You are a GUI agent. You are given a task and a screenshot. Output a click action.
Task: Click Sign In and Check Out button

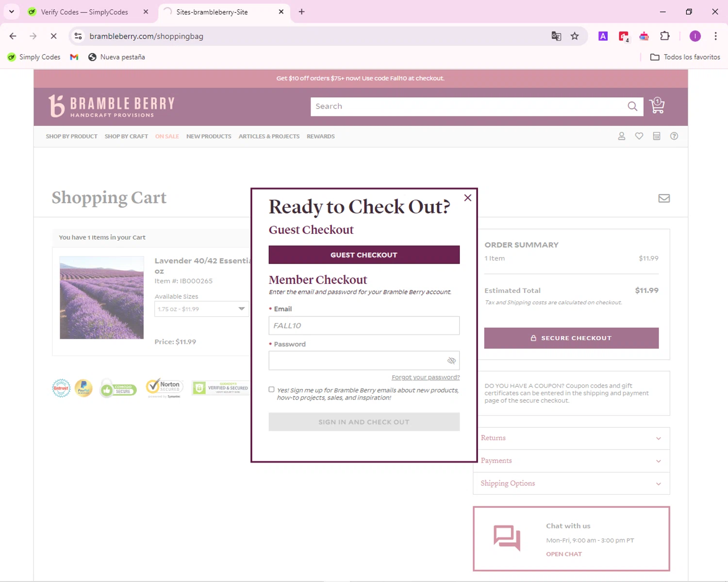[x=364, y=422]
